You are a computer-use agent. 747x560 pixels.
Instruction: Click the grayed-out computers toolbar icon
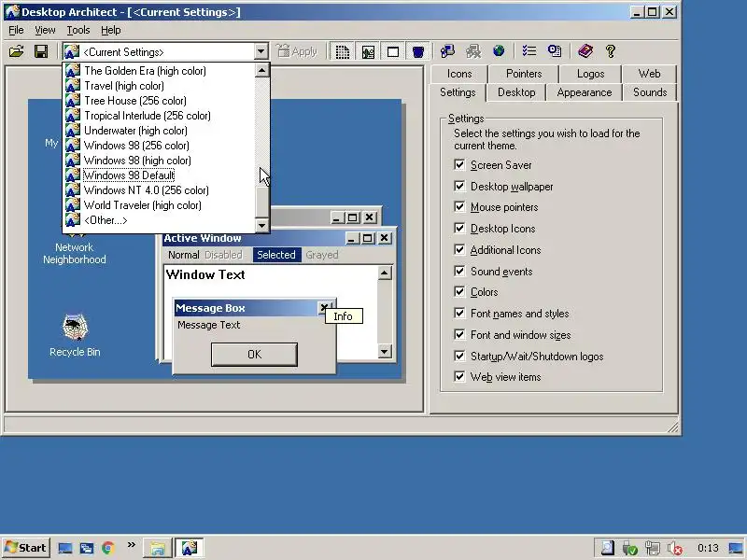[x=472, y=51]
